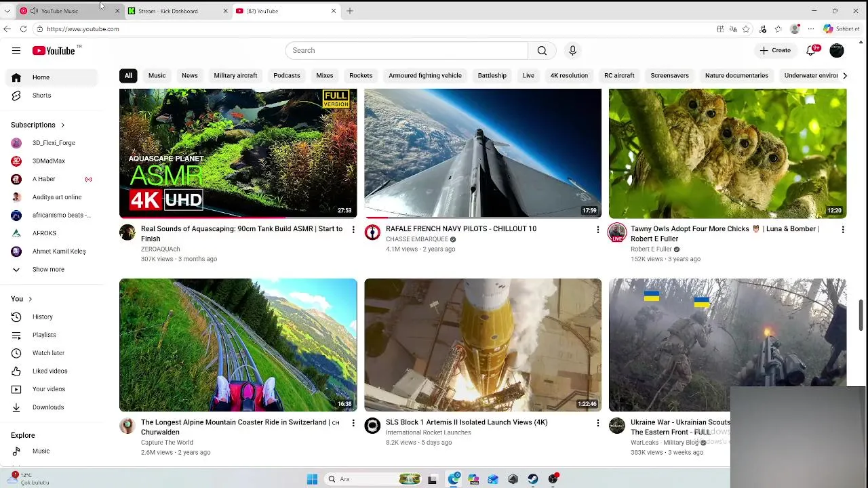Image resolution: width=868 pixels, height=488 pixels.
Task: Open the Tawny Owls video thumbnail
Action: tap(727, 153)
